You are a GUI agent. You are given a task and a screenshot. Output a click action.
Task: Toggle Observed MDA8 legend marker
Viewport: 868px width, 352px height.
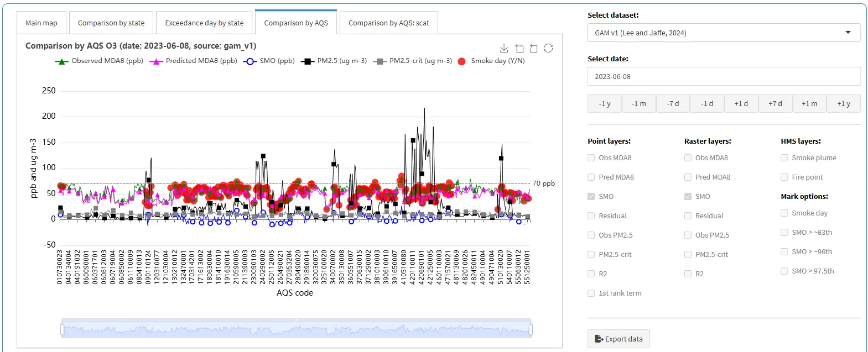[61, 61]
